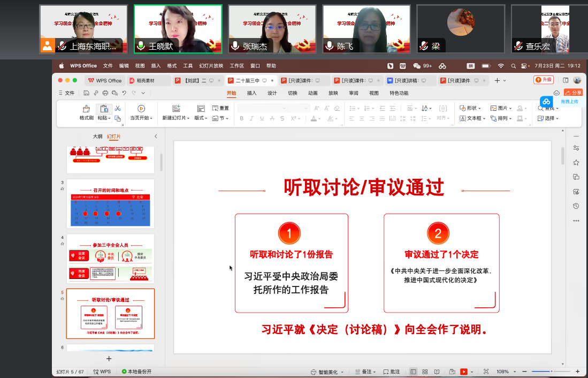Click the Cut scissors icon
The height and width of the screenshot is (378, 588).
click(118, 109)
